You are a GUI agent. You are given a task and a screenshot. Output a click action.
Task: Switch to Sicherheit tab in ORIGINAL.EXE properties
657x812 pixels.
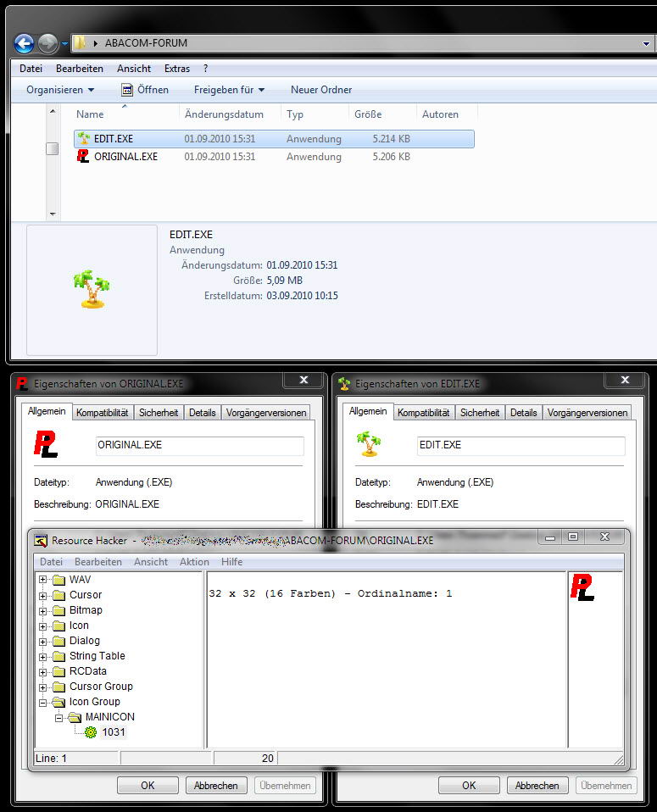(x=159, y=413)
